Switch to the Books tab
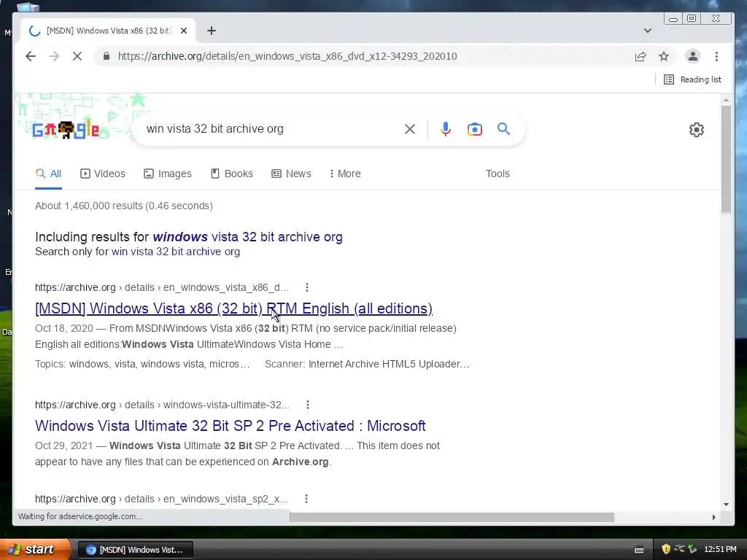This screenshot has height=560, width=747. [232, 174]
